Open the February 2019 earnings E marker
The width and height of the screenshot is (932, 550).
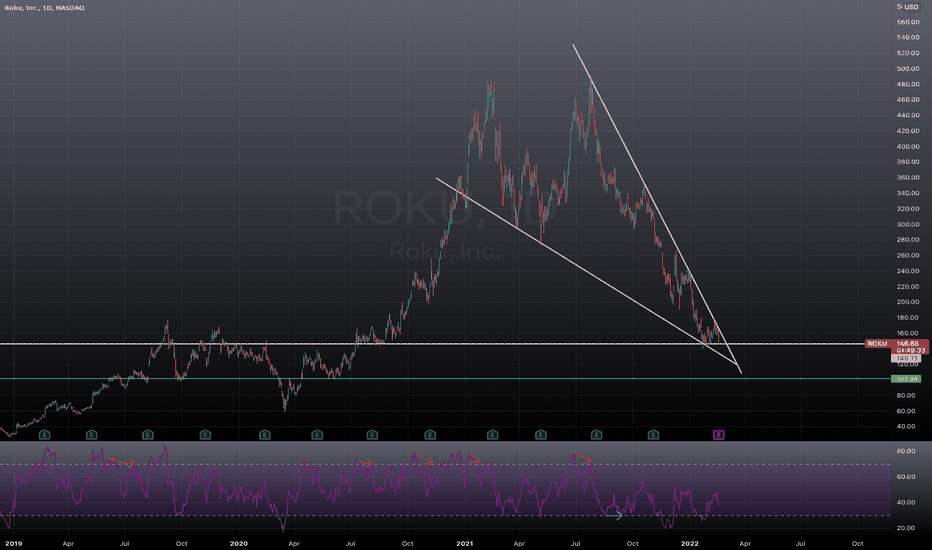click(x=45, y=435)
